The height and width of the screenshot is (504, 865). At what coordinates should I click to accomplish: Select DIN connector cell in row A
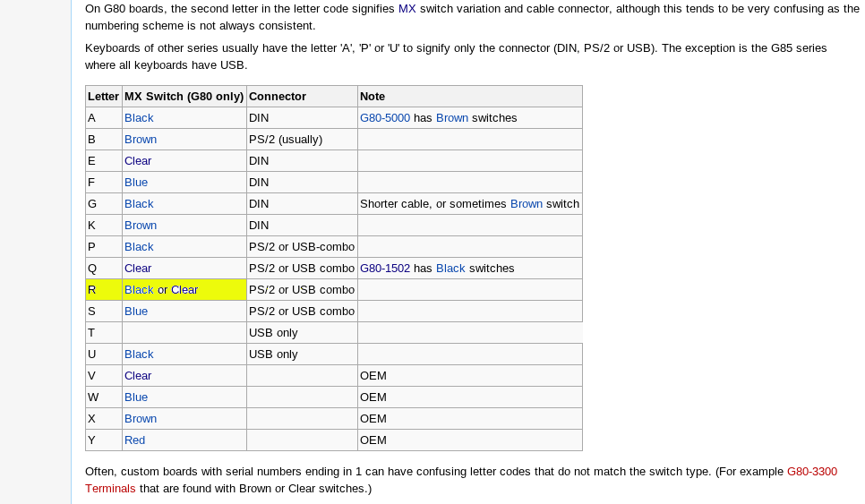tap(303, 118)
